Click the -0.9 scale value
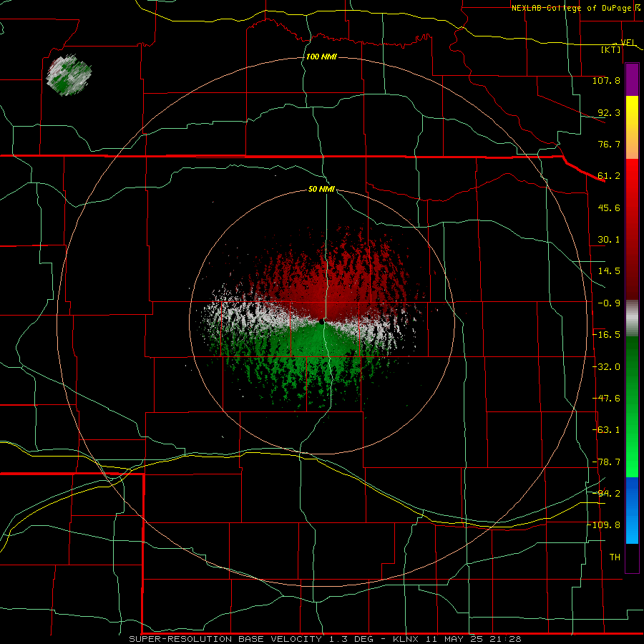Screen dimensions: 644x644 (x=609, y=303)
